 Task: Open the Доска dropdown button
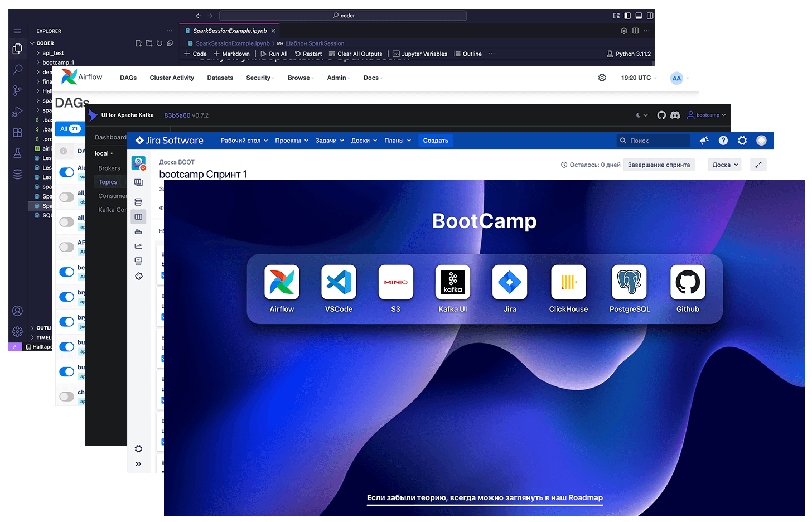click(x=724, y=165)
